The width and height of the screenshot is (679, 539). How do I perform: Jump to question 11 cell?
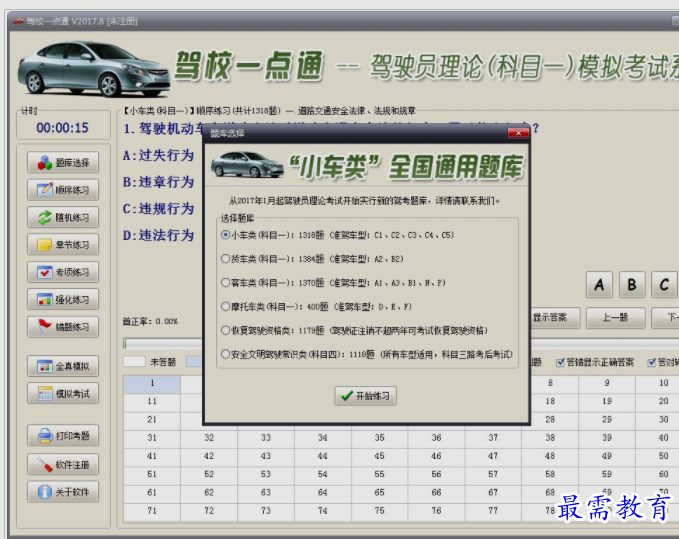(152, 402)
